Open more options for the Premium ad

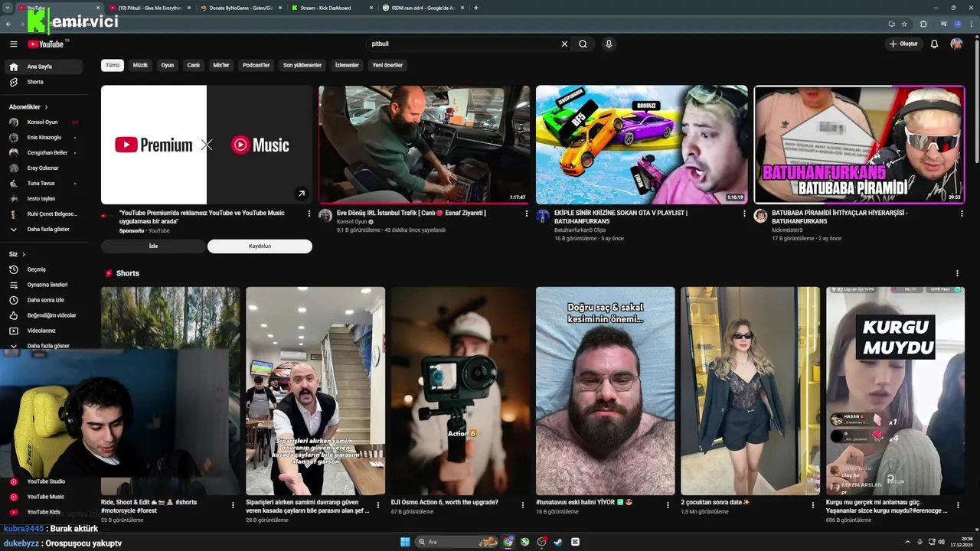309,214
